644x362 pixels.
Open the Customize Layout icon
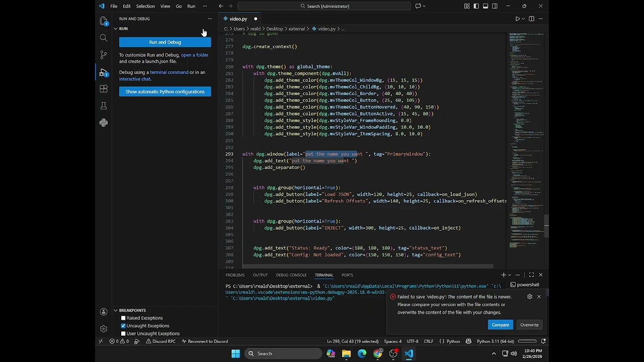pos(467,6)
